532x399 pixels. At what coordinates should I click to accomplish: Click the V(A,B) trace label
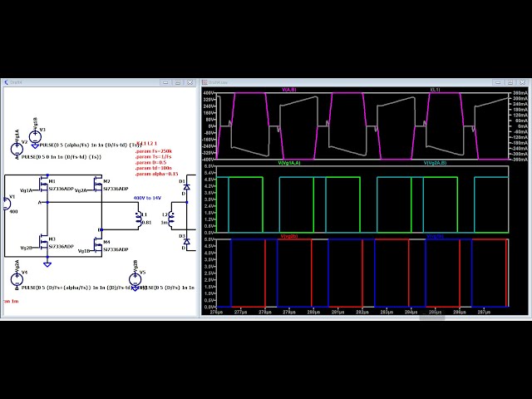click(x=289, y=90)
